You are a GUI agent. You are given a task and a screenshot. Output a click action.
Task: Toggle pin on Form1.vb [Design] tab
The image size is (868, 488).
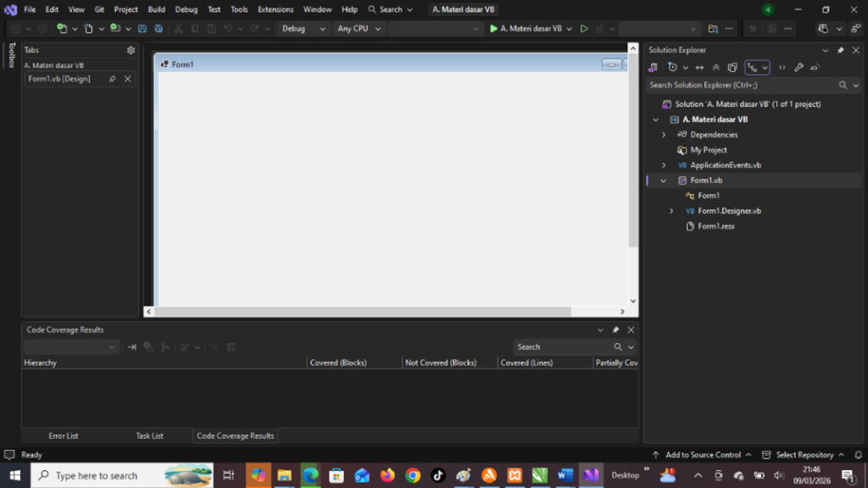(x=113, y=79)
